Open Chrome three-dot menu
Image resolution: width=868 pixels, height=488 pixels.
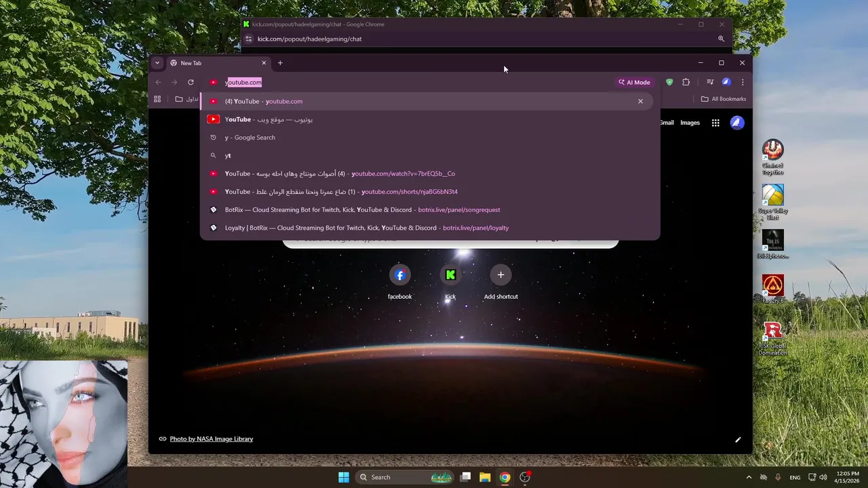click(743, 82)
